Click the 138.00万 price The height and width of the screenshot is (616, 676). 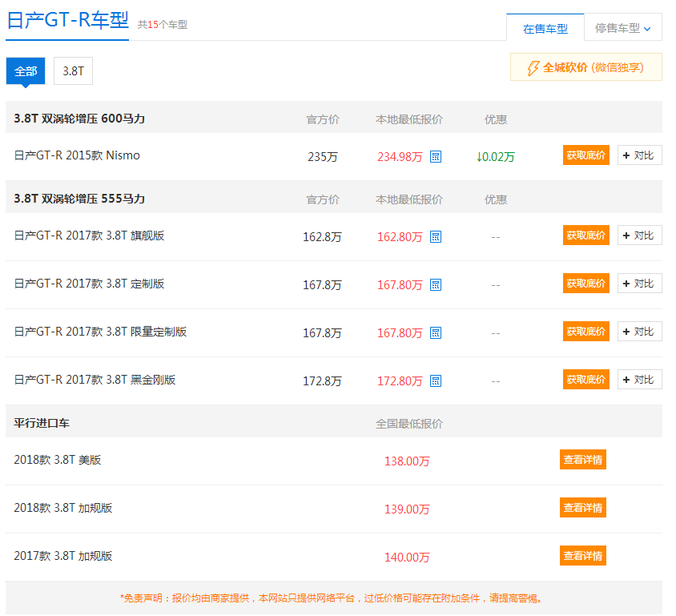(x=407, y=461)
